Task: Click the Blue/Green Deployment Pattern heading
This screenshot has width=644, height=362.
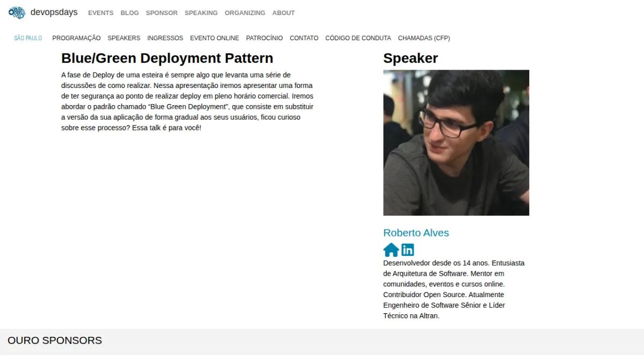Action: [x=167, y=58]
